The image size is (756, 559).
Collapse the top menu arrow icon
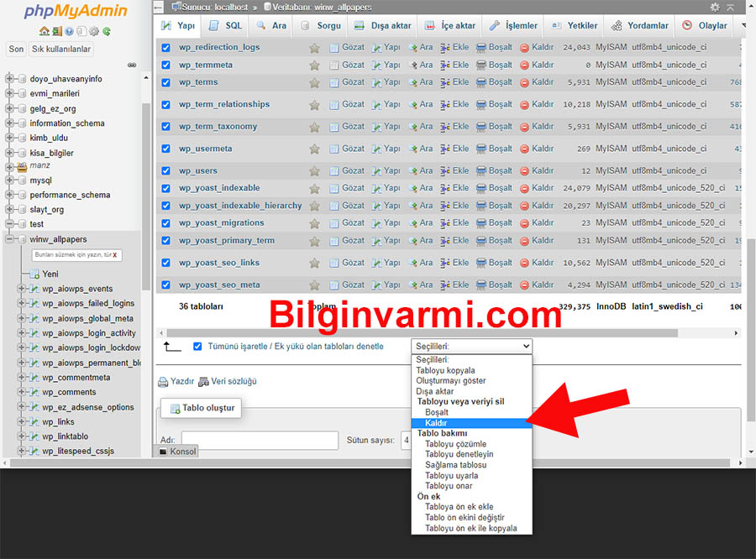[x=731, y=8]
